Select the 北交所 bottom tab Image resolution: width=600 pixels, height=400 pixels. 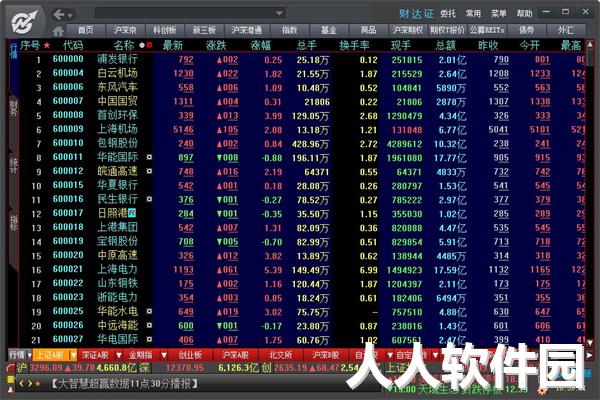pos(280,355)
